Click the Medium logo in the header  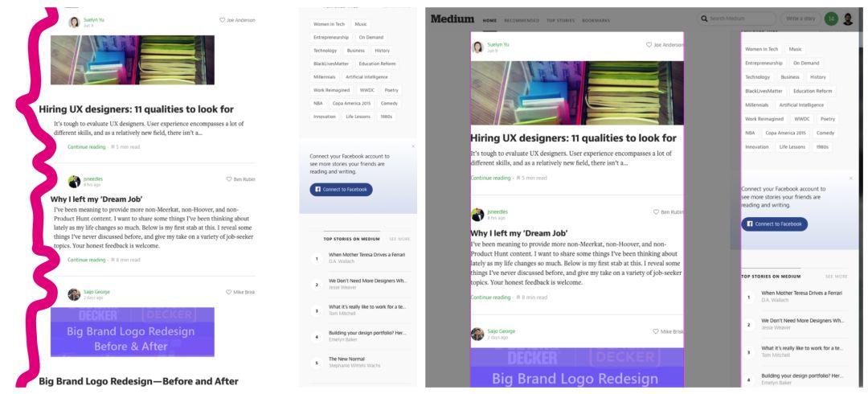point(452,18)
